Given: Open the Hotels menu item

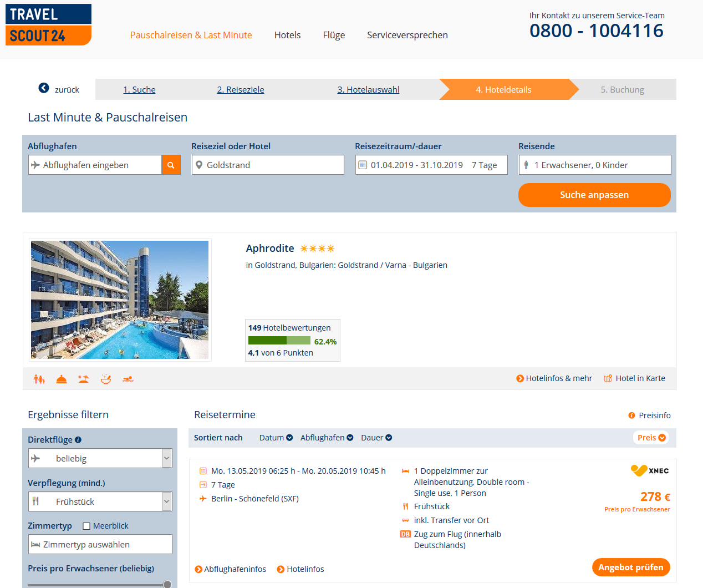Looking at the screenshot, I should pyautogui.click(x=287, y=35).
